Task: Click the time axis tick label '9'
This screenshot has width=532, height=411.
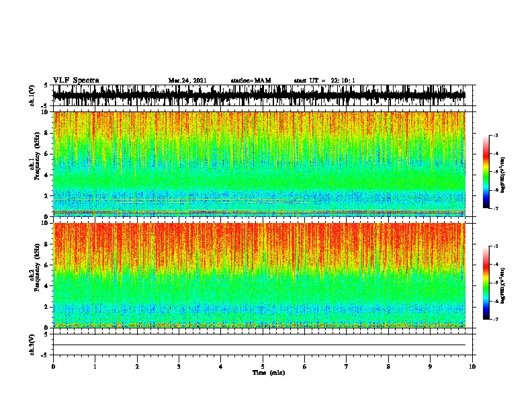Action: pos(430,367)
